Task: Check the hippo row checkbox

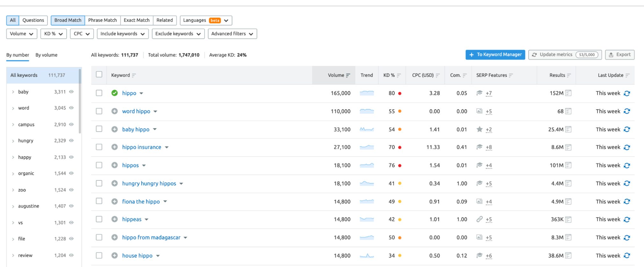Action: point(99,93)
